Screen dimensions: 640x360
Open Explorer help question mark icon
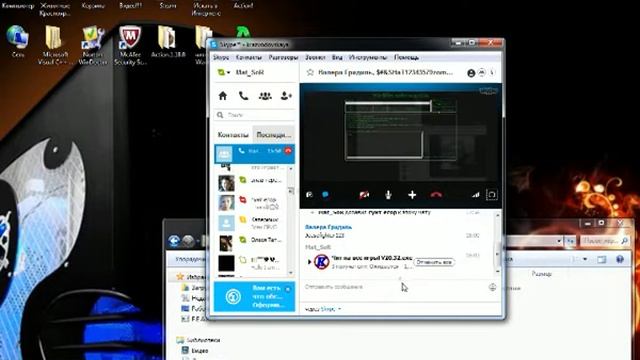(x=620, y=259)
